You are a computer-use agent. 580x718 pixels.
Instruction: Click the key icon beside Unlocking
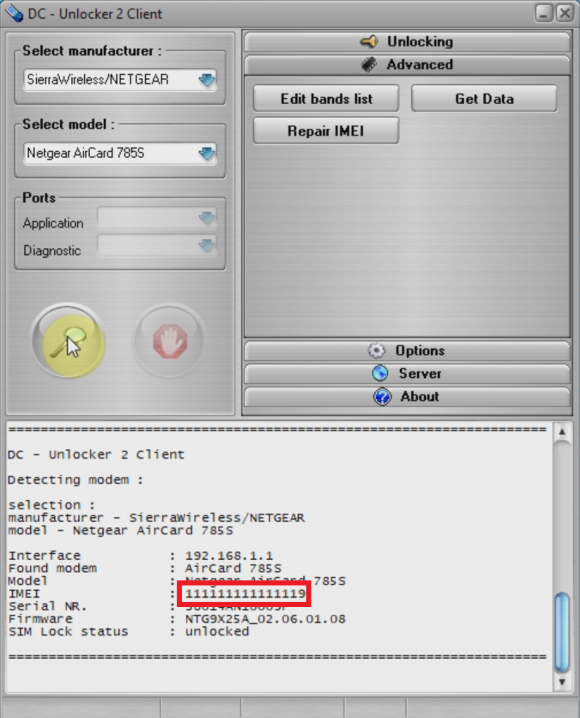tap(369, 42)
